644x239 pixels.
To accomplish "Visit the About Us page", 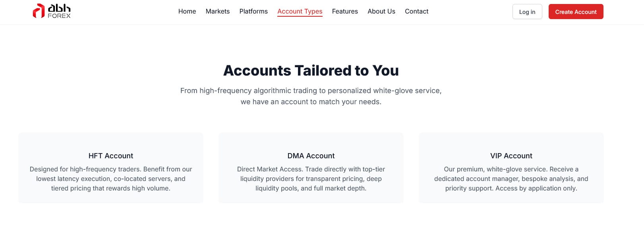I will pyautogui.click(x=381, y=12).
